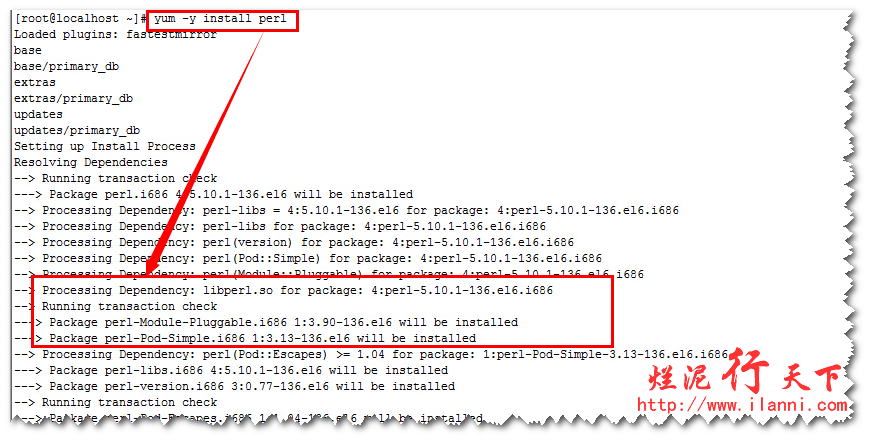Click the perl(version) dependency line
Screen dimensions: 872x442
294,242
